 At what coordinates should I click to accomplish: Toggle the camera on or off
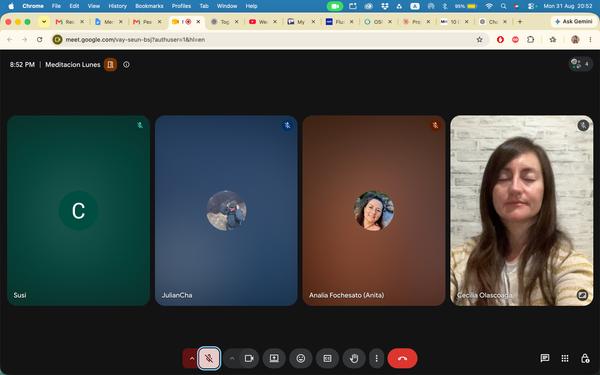[249, 359]
